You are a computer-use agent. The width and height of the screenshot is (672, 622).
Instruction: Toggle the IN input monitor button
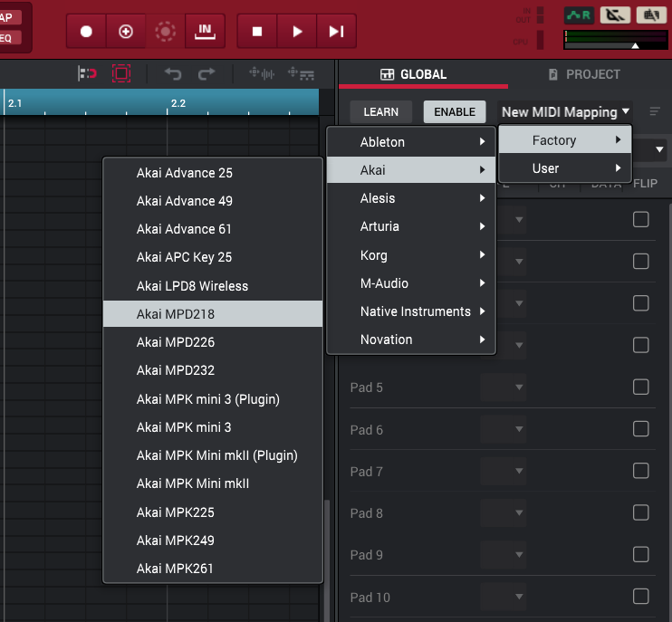(205, 32)
